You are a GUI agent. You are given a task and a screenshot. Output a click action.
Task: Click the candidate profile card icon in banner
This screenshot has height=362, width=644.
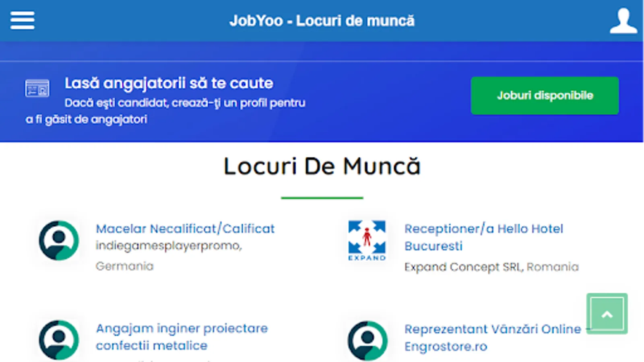click(x=37, y=88)
